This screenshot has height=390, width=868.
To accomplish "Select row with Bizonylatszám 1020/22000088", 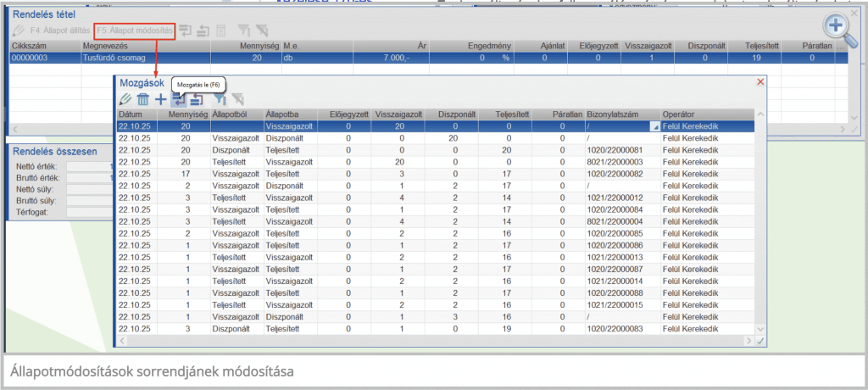I will pyautogui.click(x=437, y=292).
